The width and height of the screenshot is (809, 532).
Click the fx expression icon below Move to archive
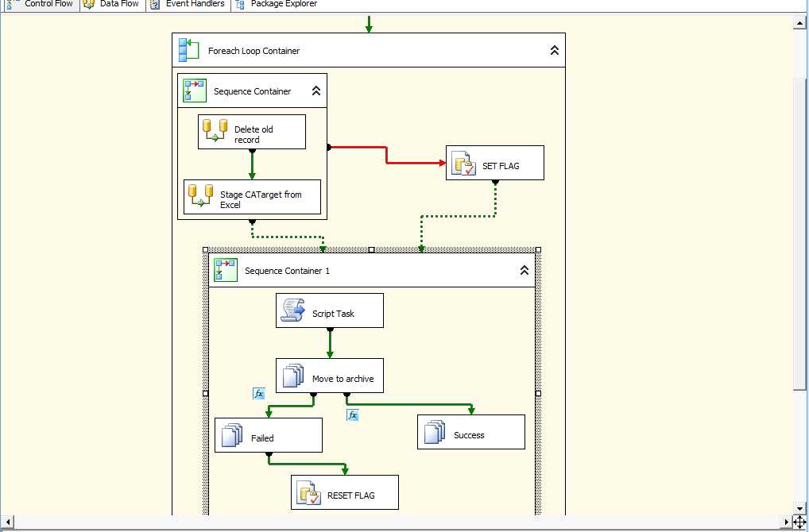(x=352, y=415)
